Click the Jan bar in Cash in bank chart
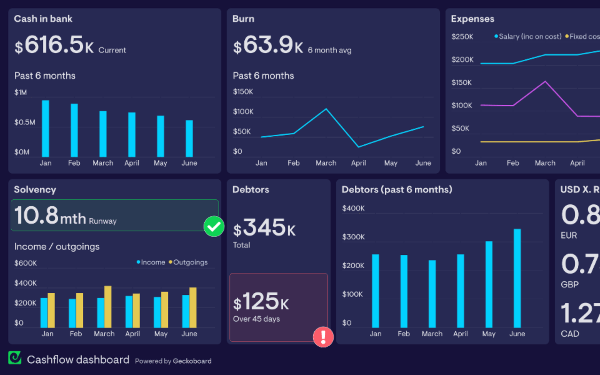 (46, 129)
